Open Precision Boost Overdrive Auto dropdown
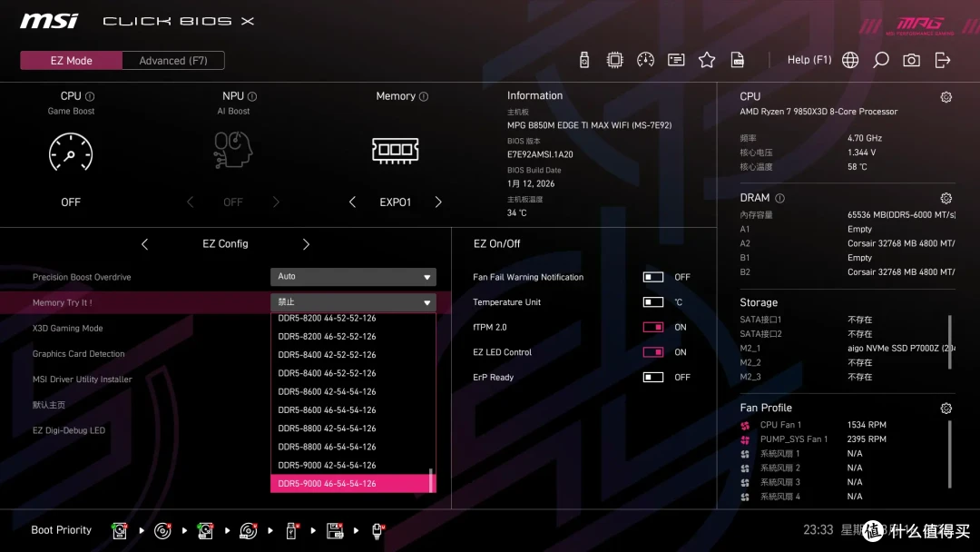The image size is (980, 552). click(x=353, y=276)
